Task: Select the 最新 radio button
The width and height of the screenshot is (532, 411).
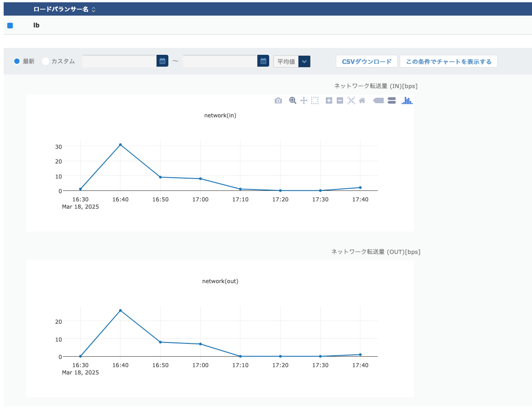Action: coord(17,61)
